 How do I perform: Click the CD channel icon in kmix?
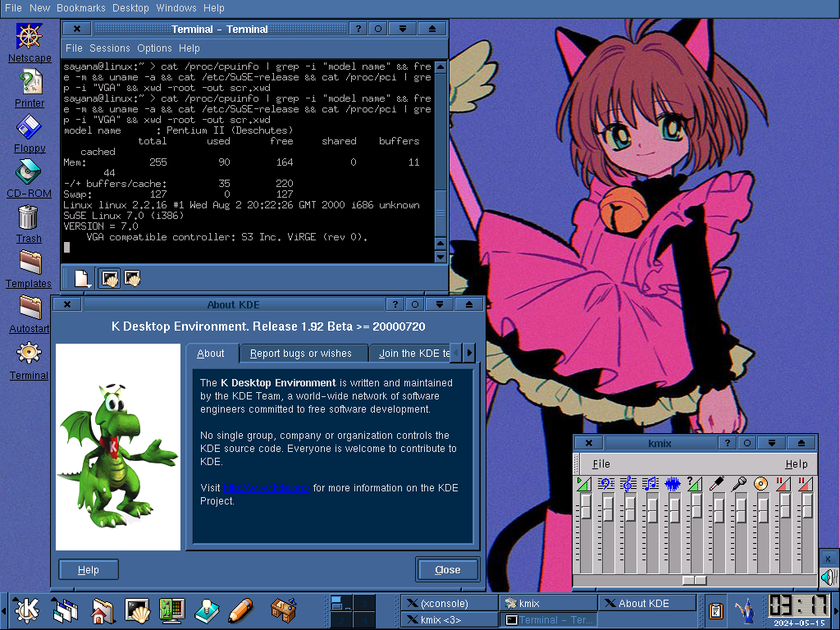760,484
